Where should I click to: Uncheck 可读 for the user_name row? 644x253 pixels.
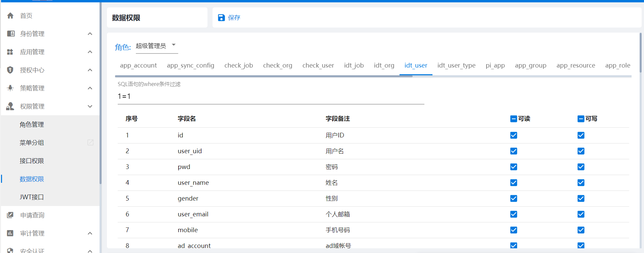coord(514,182)
